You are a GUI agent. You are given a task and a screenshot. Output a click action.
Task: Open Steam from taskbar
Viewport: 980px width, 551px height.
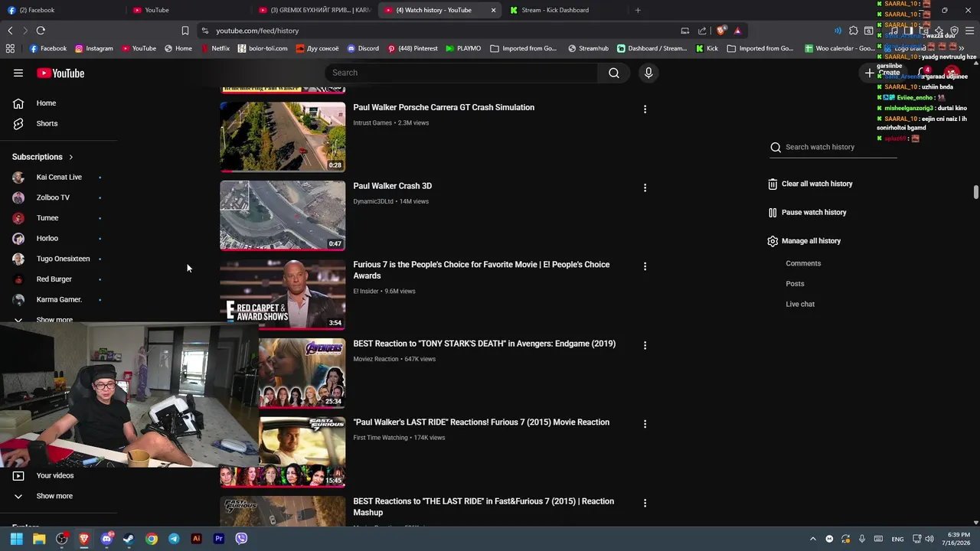[x=129, y=539]
